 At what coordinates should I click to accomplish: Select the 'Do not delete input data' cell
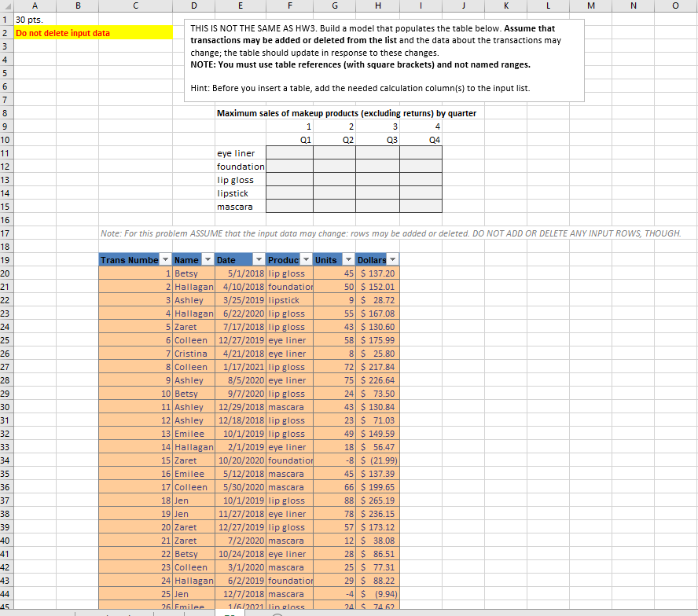tap(94, 33)
